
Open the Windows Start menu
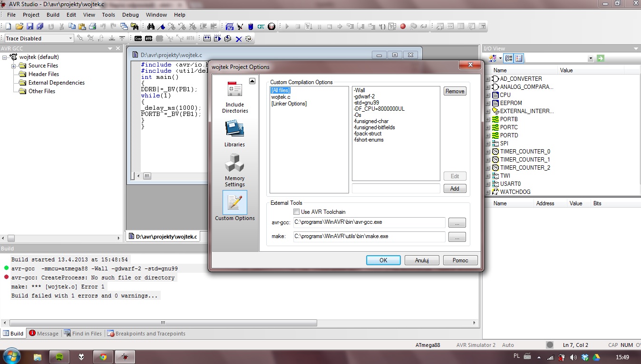click(x=11, y=355)
